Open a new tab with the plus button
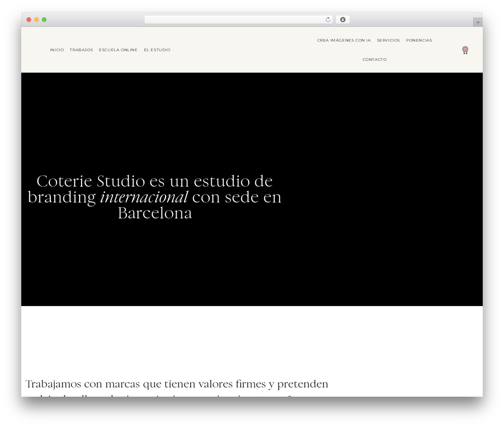The image size is (504, 427). (x=478, y=22)
